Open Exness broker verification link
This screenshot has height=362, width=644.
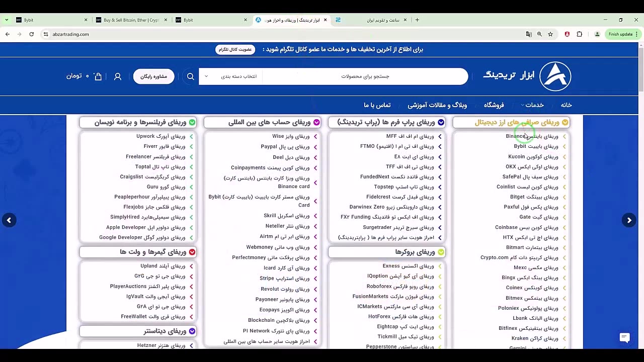[408, 266]
